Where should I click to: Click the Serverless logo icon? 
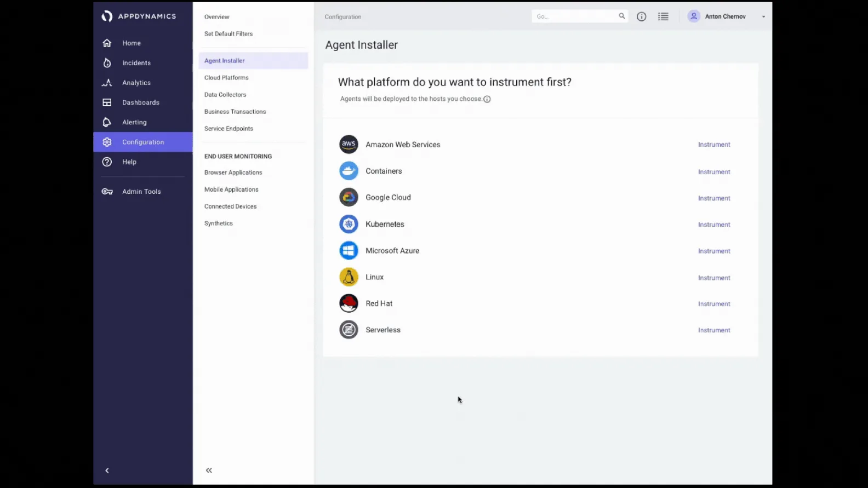[x=349, y=330]
